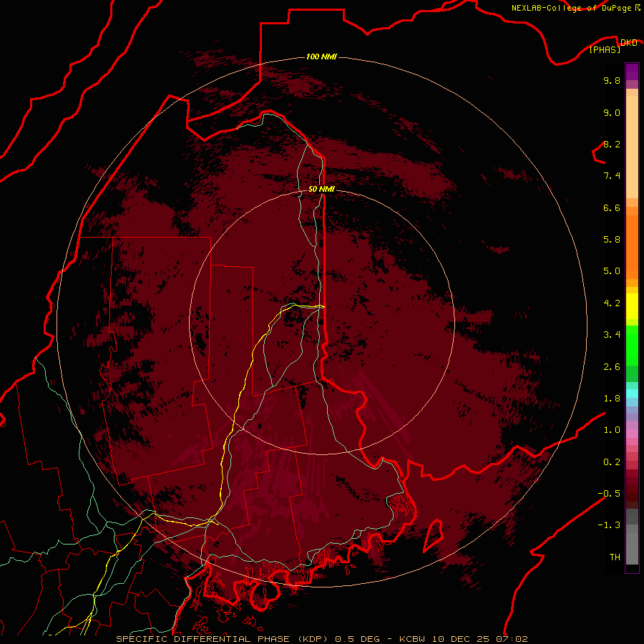Click the 5.0 value on the color scale
Viewport: 644px width, 644px height.
click(x=612, y=271)
